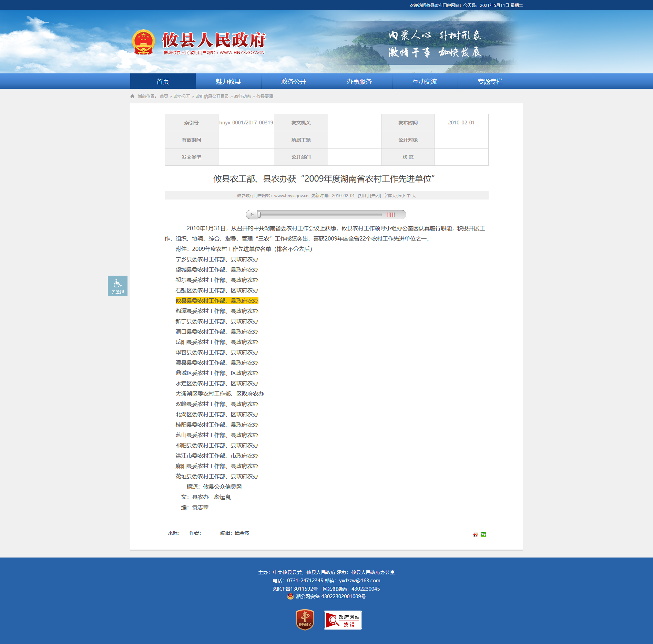Screen dimensions: 653x644
Task: Open the 首页 navigation tab
Action: (x=163, y=82)
